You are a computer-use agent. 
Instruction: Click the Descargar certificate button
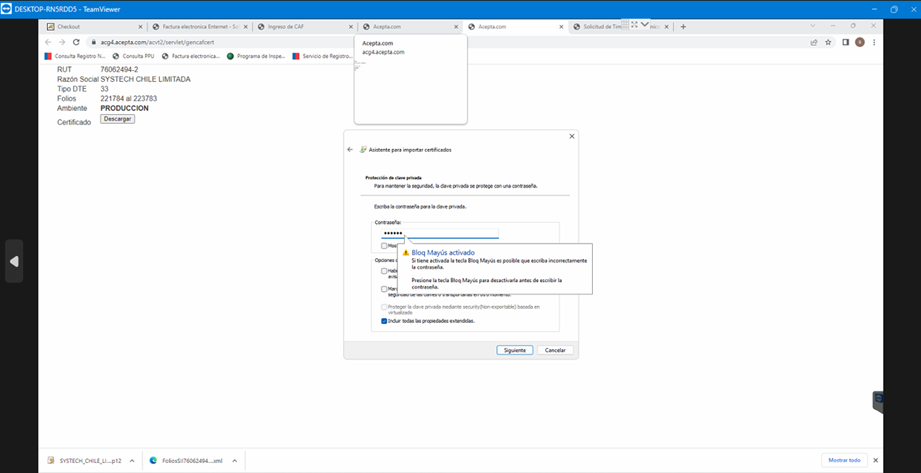pyautogui.click(x=117, y=119)
